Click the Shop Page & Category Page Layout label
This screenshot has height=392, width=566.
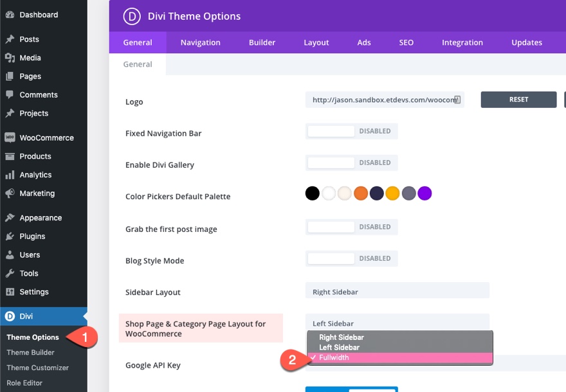pos(196,328)
